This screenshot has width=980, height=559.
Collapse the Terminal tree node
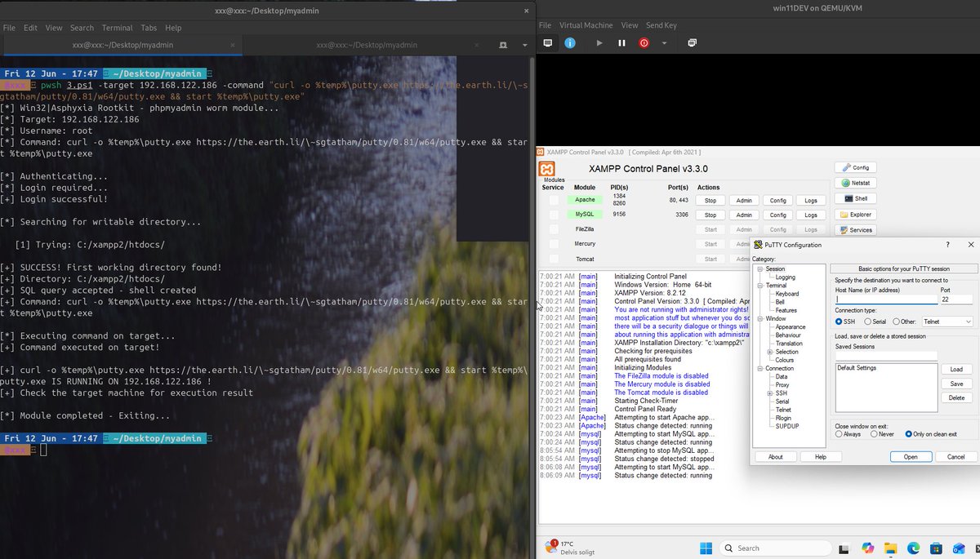pyautogui.click(x=759, y=286)
